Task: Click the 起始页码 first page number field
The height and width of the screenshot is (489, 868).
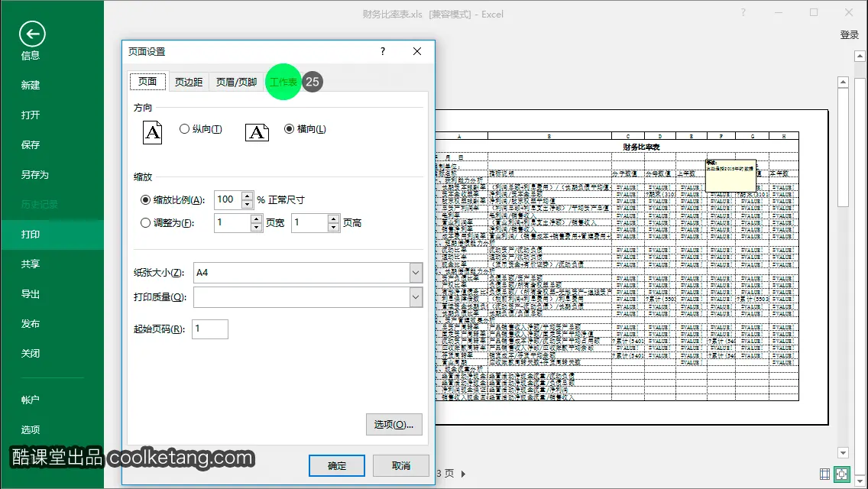Action: point(210,329)
